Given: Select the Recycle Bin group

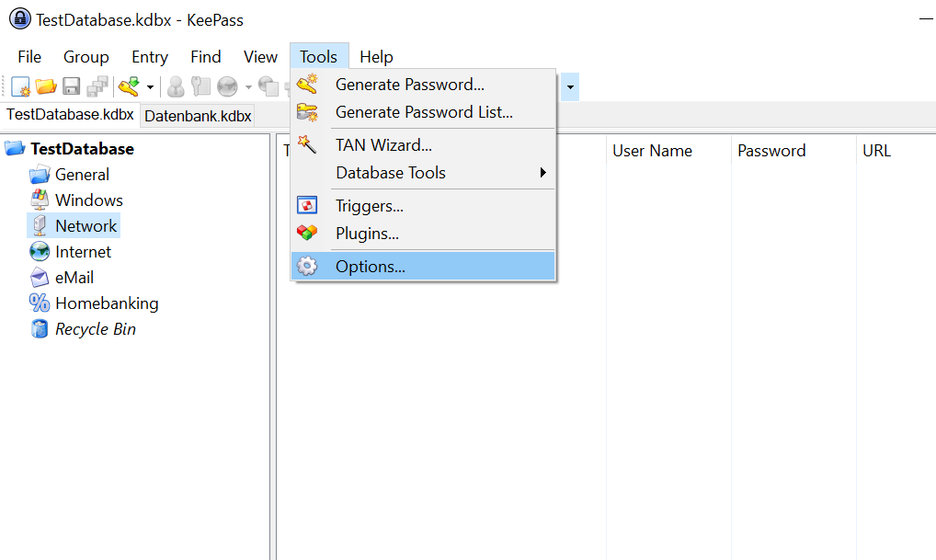Looking at the screenshot, I should tap(96, 329).
